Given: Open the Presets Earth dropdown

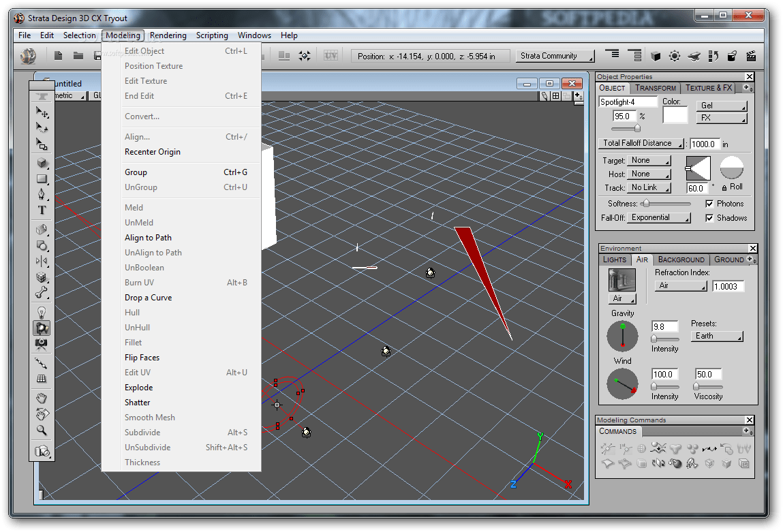Looking at the screenshot, I should point(717,337).
